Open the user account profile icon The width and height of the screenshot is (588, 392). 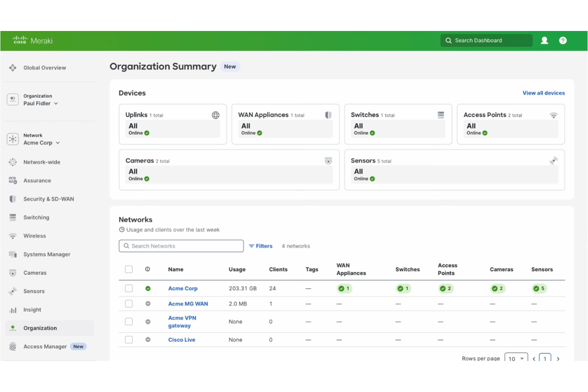tap(544, 41)
